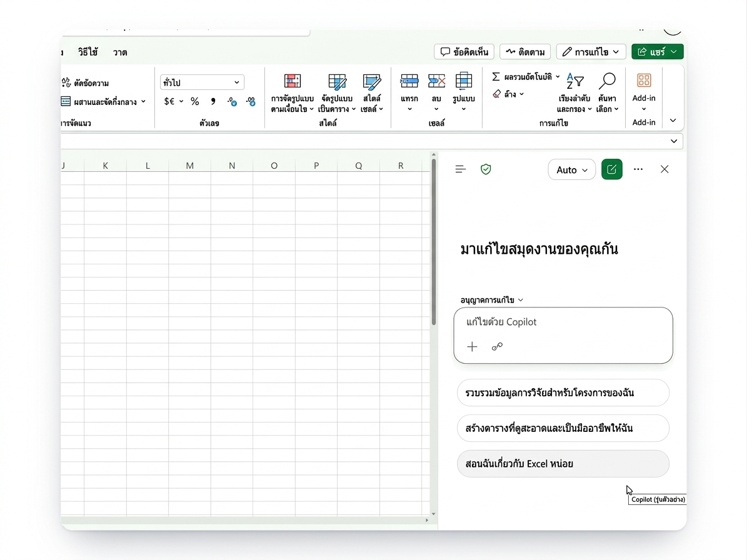This screenshot has width=747, height=560.
Task: Open find and select (ค้นหาและเลือก)
Action: pyautogui.click(x=608, y=93)
